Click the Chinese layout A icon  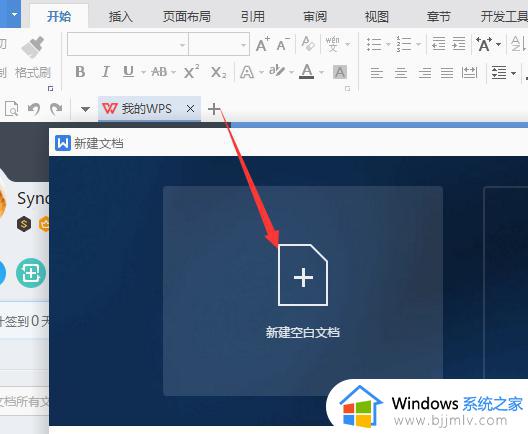tap(484, 44)
